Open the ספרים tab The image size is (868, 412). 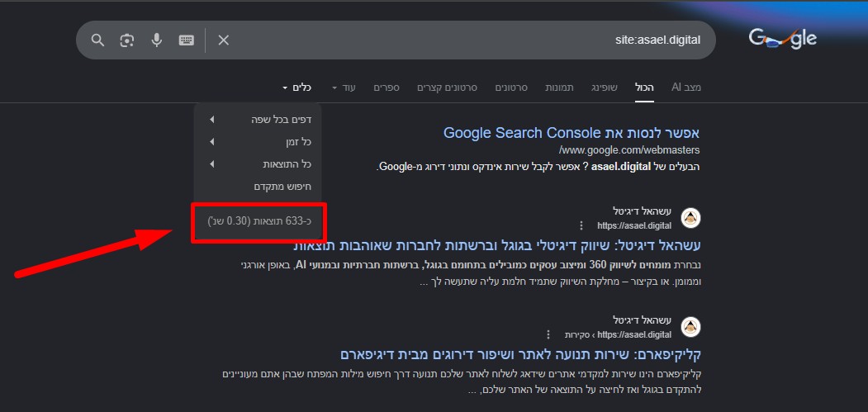click(x=387, y=88)
